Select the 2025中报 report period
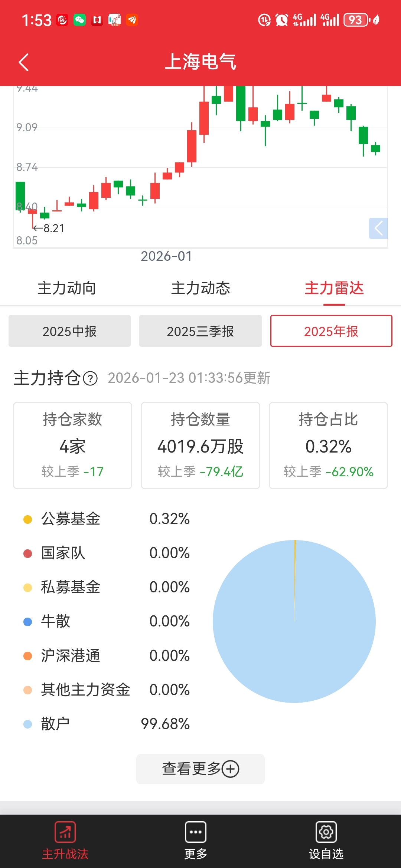The width and height of the screenshot is (401, 868). pyautogui.click(x=69, y=331)
